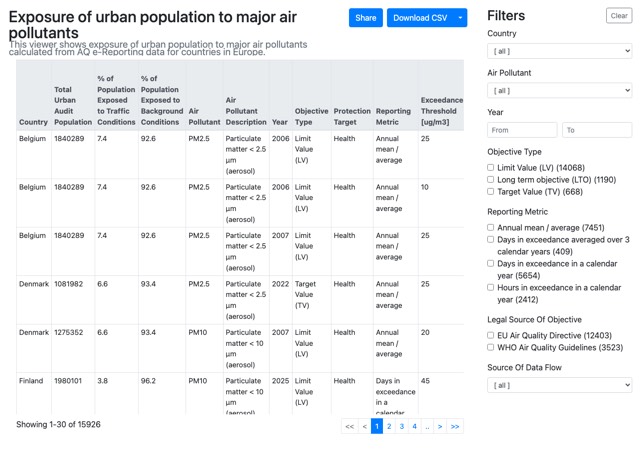Click population value 1081982
Image resolution: width=640 pixels, height=450 pixels.
[69, 284]
